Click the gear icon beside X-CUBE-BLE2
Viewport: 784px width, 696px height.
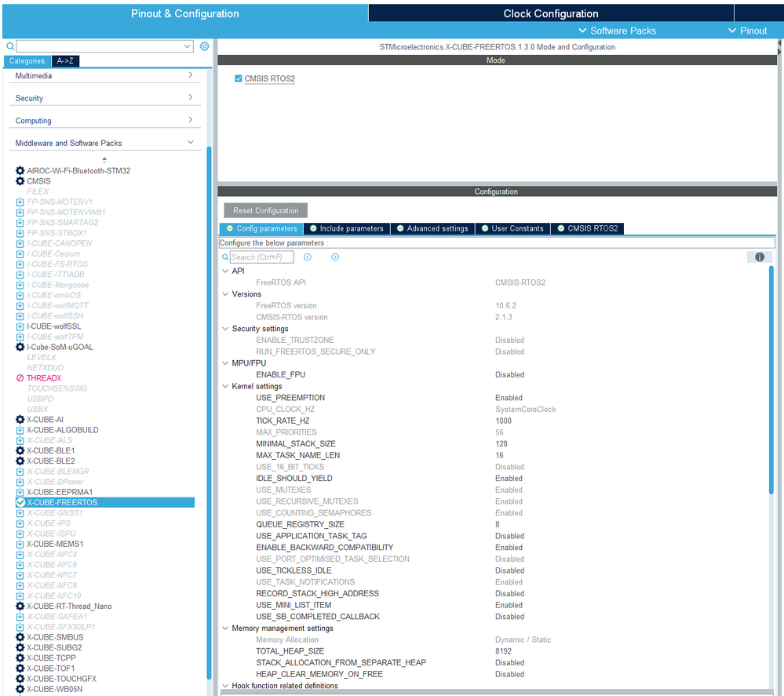pyautogui.click(x=20, y=461)
